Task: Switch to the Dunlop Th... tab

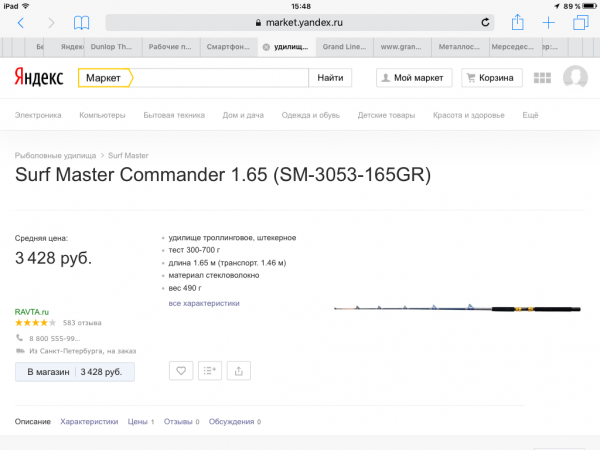Action: coord(113,47)
